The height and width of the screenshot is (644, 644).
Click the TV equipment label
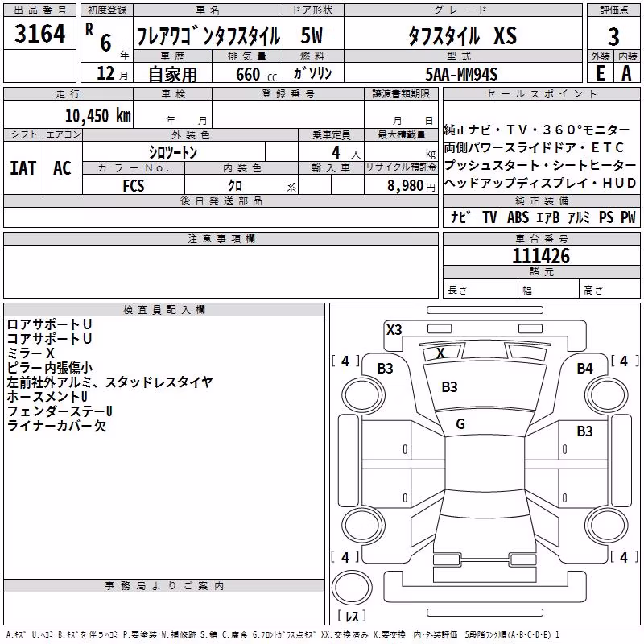tap(489, 217)
